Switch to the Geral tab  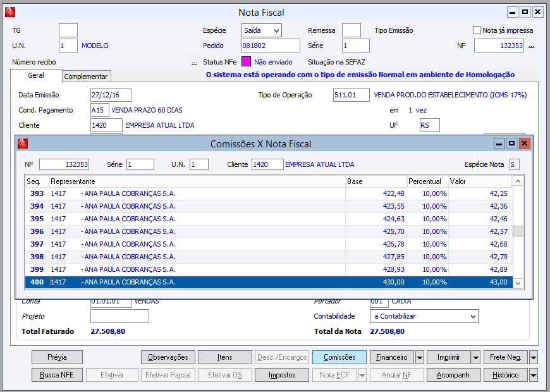pyautogui.click(x=36, y=75)
